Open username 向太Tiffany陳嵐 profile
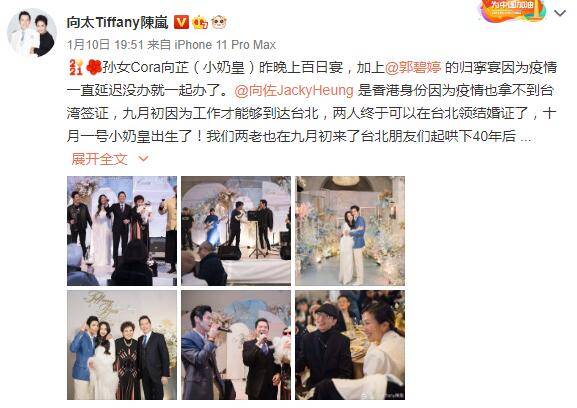 [x=117, y=23]
